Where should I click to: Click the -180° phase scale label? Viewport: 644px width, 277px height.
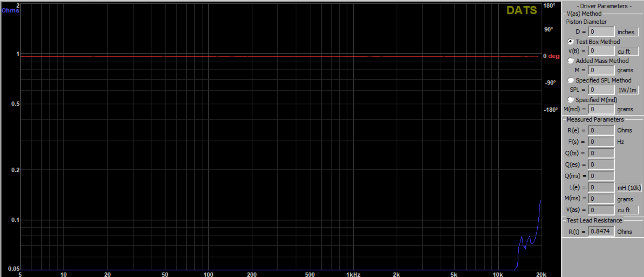(551, 110)
